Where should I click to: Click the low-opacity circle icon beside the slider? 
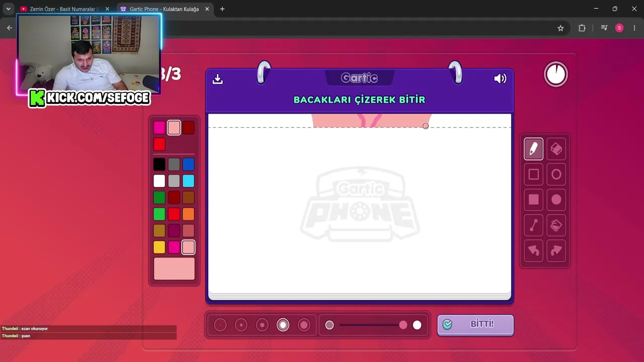(x=330, y=325)
